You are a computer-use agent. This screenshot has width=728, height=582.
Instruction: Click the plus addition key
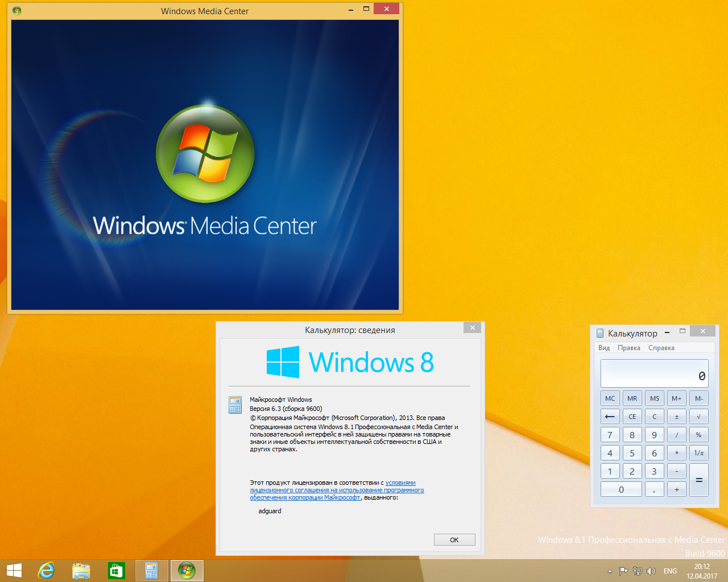[677, 489]
